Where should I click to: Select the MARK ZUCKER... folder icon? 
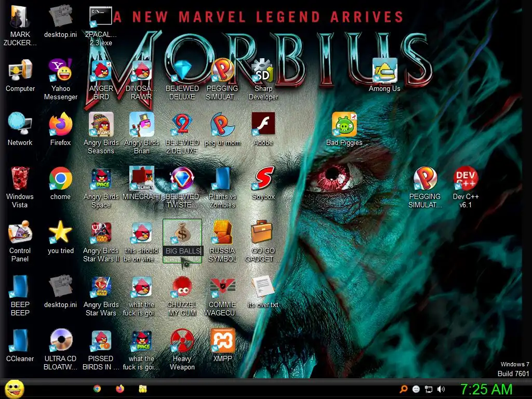click(x=20, y=16)
